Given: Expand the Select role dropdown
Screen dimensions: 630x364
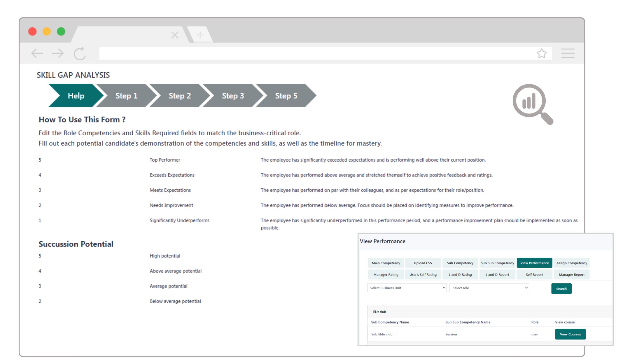Looking at the screenshot, I should point(489,288).
